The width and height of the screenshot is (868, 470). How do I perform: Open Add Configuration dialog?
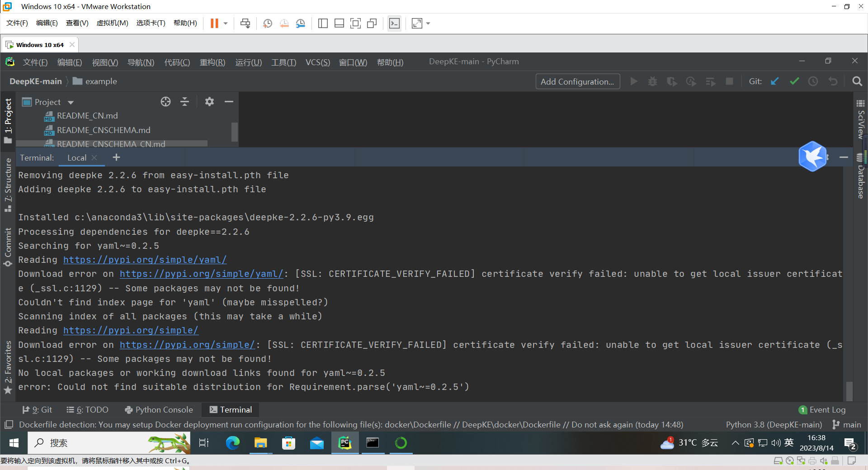[x=577, y=81]
